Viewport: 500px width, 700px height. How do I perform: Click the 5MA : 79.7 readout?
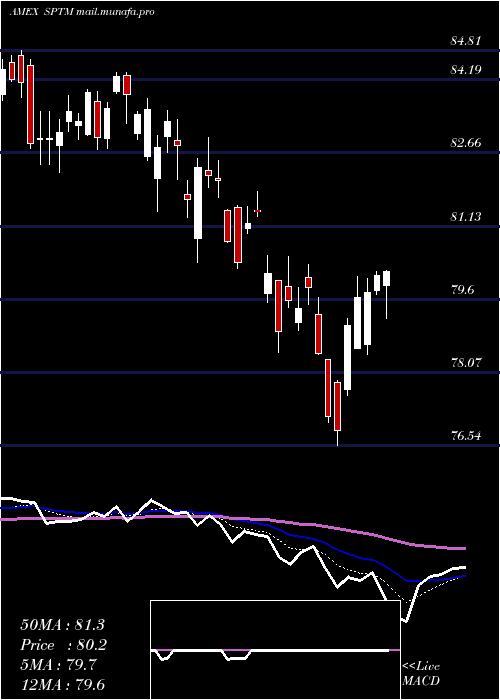(x=58, y=665)
